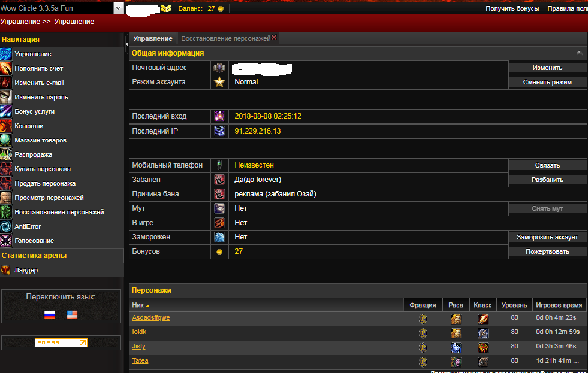
Task: Click the Заморозить аккаунт button
Action: [547, 237]
